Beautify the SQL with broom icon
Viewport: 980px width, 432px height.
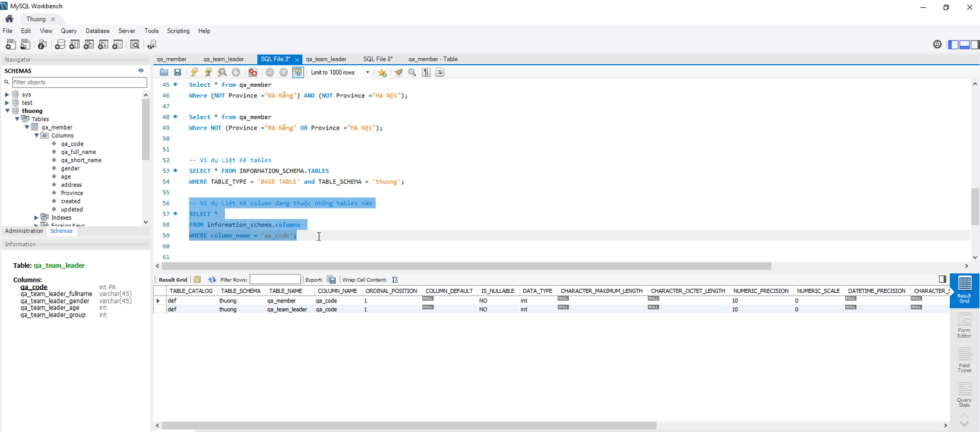coord(399,72)
